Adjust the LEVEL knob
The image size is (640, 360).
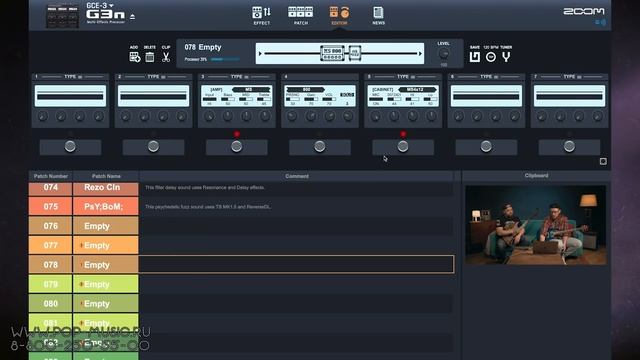pos(444,53)
